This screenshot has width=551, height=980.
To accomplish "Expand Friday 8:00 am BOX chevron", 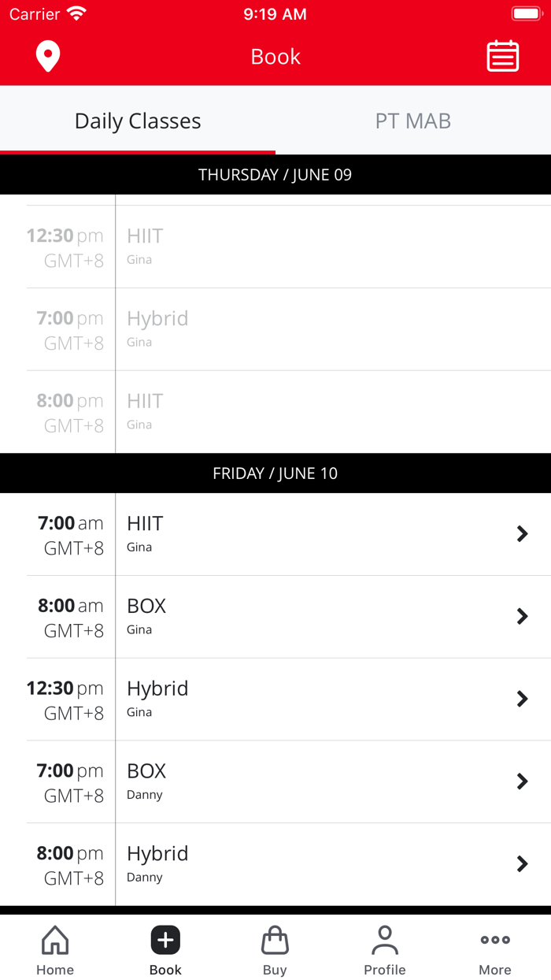I will 522,617.
